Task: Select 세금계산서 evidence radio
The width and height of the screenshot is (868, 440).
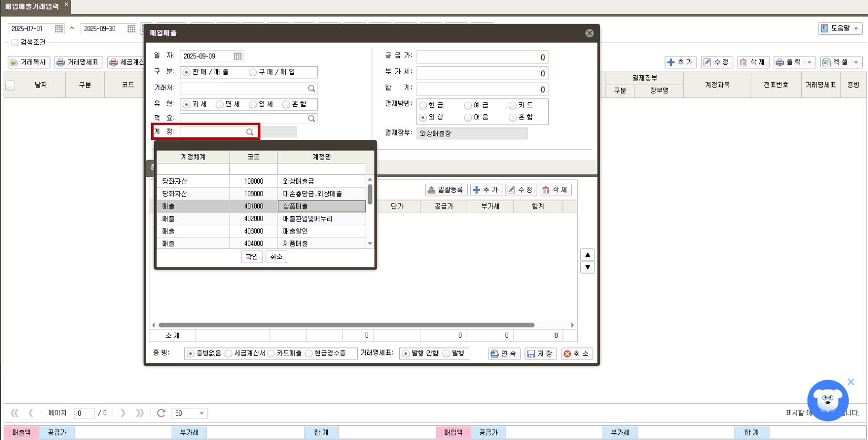Action: (228, 354)
